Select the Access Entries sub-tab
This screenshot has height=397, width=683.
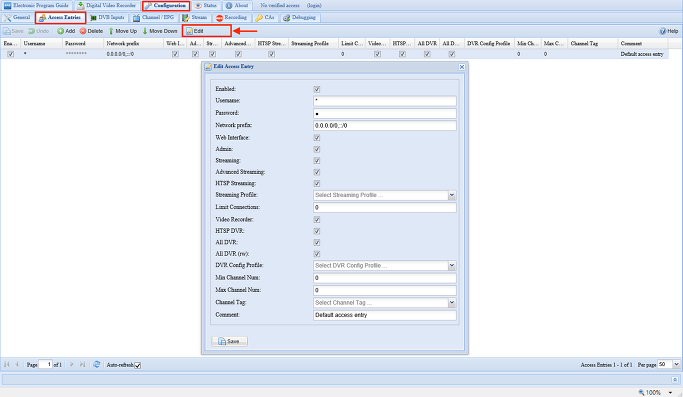point(60,17)
